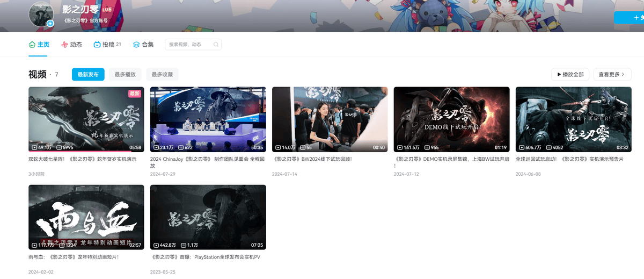The height and width of the screenshot is (279, 644).
Task: Select the 最多收藏 sort filter
Action: pyautogui.click(x=162, y=74)
